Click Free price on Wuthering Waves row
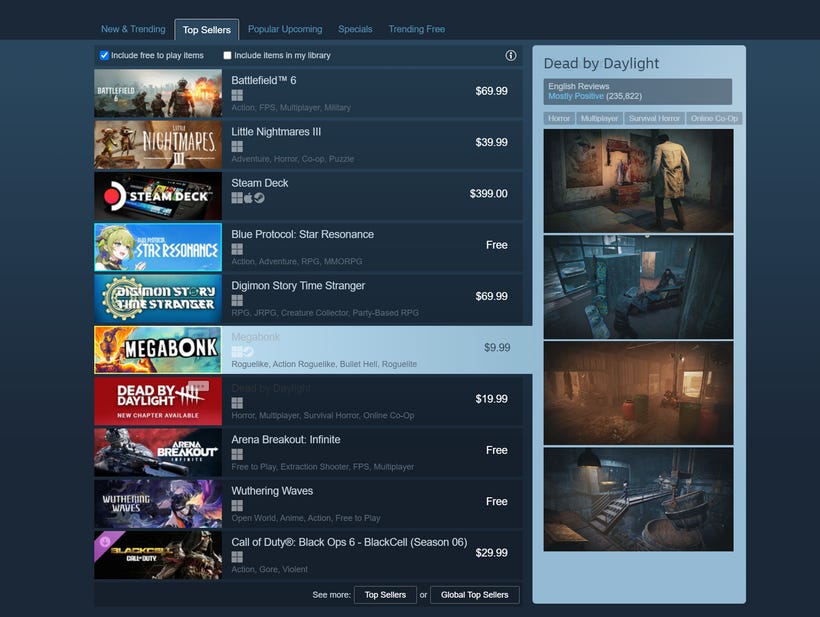The image size is (820, 617). (496, 501)
